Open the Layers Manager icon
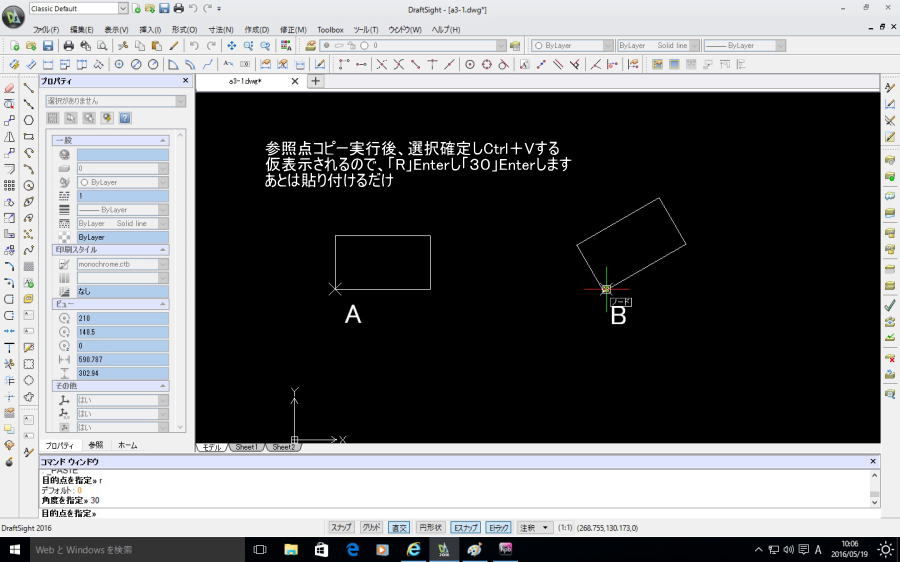The image size is (900, 562). pyautogui.click(x=311, y=45)
